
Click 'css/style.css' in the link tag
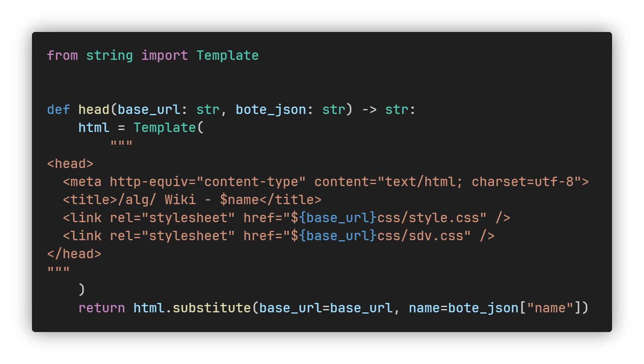pyautogui.click(x=428, y=218)
